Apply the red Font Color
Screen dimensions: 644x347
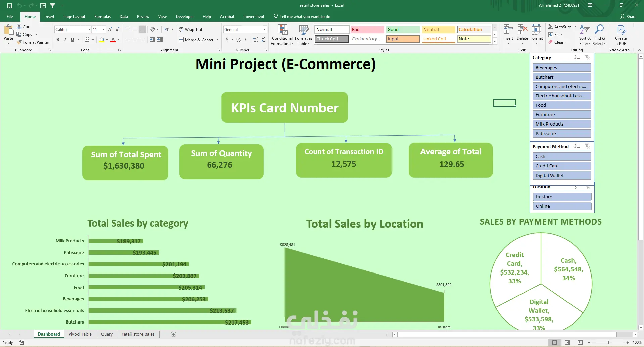[113, 40]
